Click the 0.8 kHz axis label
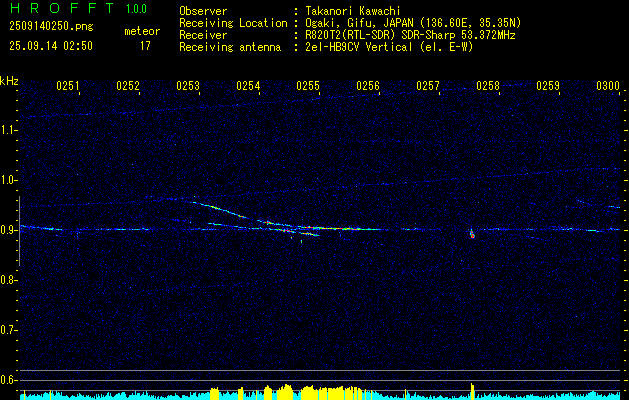Screen dimensions: 629x400 tap(8, 280)
